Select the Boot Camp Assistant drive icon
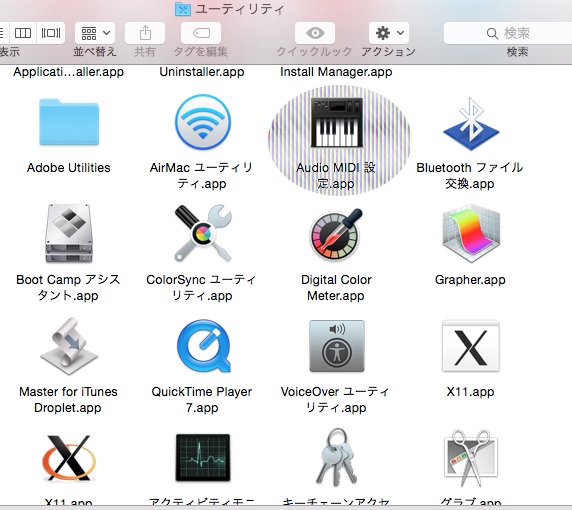Viewport: 572px width, 510px height. [x=69, y=233]
